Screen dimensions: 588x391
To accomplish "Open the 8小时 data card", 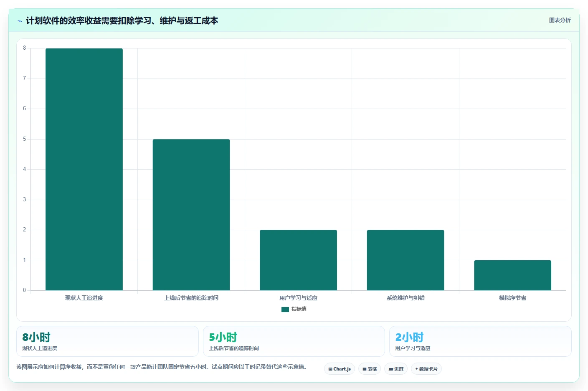I will click(x=107, y=341).
